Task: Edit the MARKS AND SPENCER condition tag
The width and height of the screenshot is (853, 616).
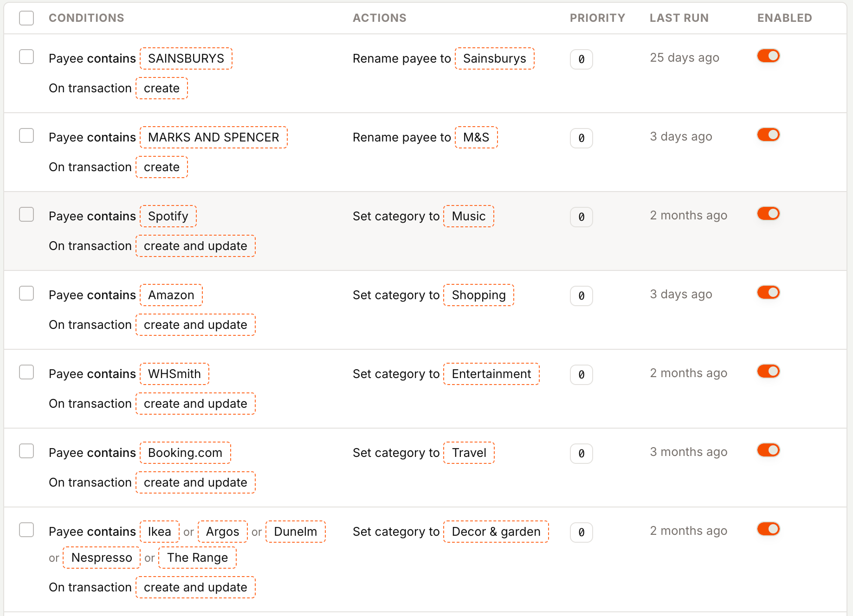Action: 213,137
